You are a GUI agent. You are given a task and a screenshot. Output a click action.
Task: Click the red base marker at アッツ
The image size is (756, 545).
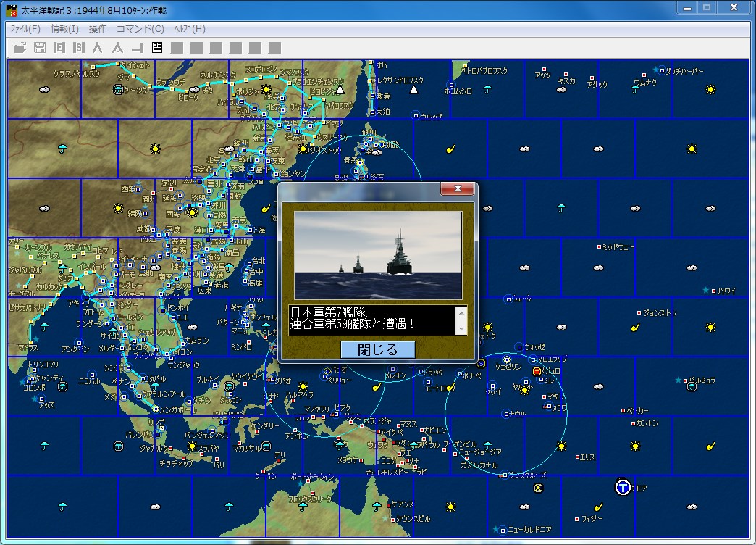[x=545, y=70]
